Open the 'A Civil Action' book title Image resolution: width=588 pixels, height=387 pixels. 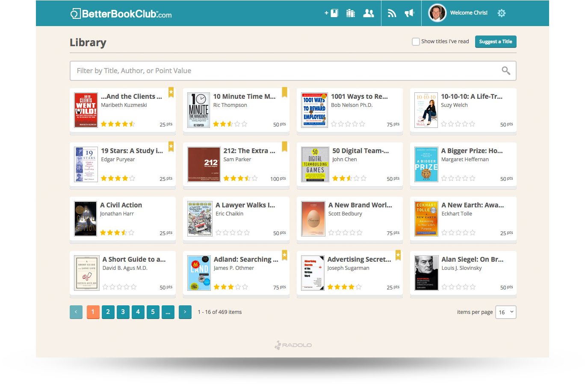(x=121, y=205)
